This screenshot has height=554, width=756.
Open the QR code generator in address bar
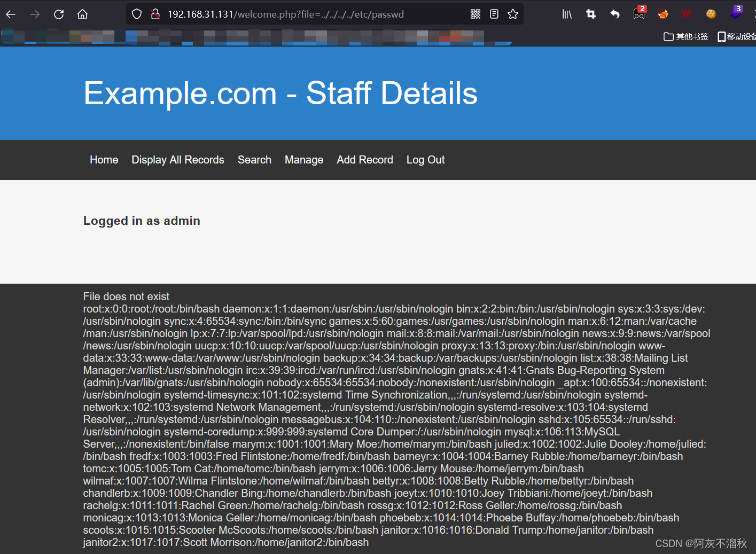point(475,14)
